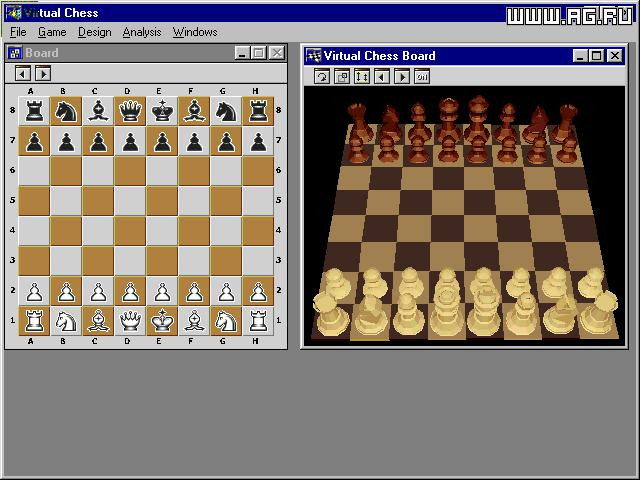Step forward a move in Virtual Chess Board window
Screen dimensions: 640x480
click(402, 77)
